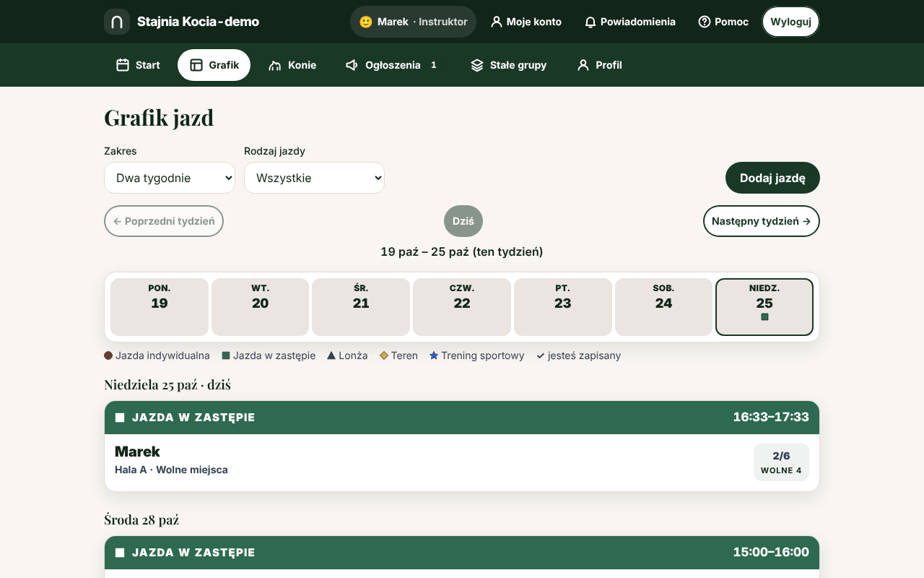
Task: Click the Poprzedni tydzień button
Action: (164, 221)
